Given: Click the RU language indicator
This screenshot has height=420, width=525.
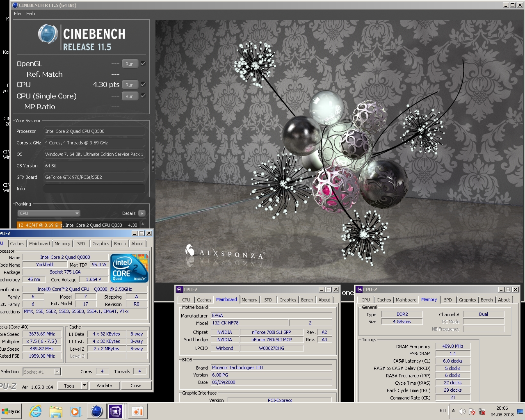Looking at the screenshot, I should click(443, 411).
